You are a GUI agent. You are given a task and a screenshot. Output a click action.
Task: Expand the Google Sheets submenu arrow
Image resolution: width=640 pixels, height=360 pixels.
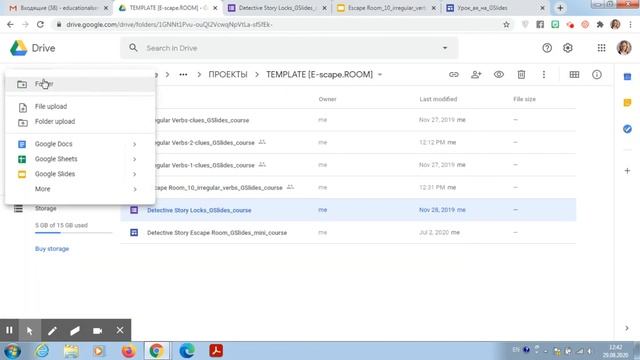(134, 159)
